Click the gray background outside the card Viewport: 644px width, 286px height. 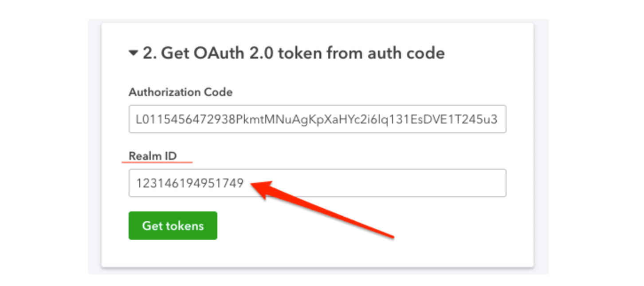(541, 147)
